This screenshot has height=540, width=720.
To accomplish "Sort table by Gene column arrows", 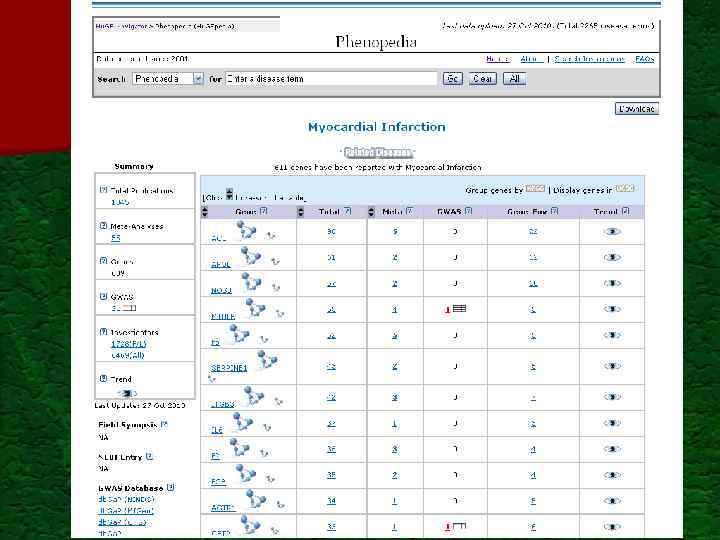I will click(205, 212).
